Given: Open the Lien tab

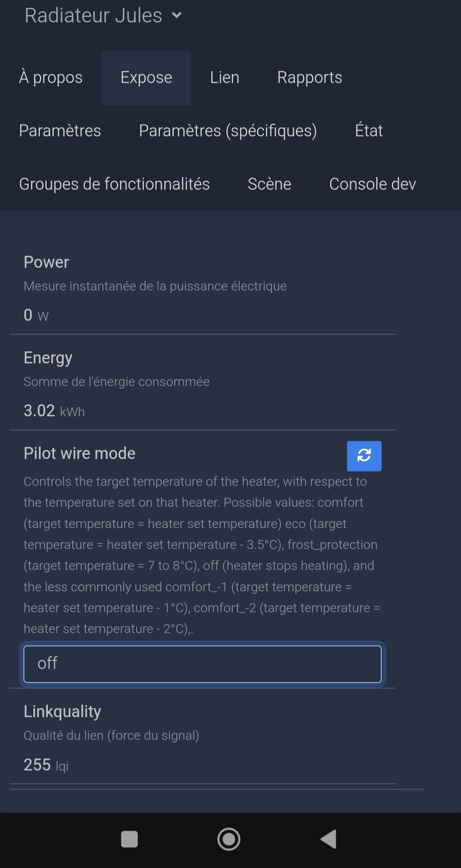Looking at the screenshot, I should coord(225,78).
